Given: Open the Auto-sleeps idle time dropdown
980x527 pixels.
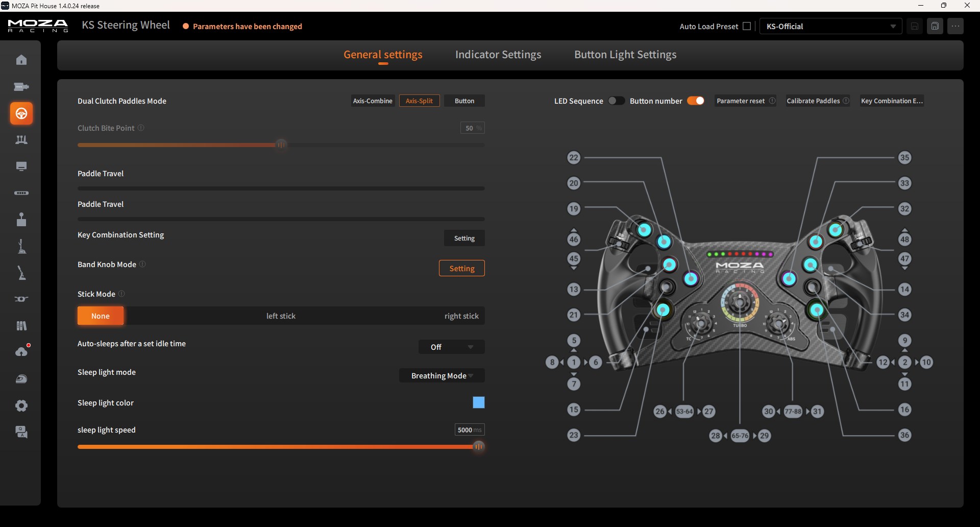Looking at the screenshot, I should tap(452, 347).
